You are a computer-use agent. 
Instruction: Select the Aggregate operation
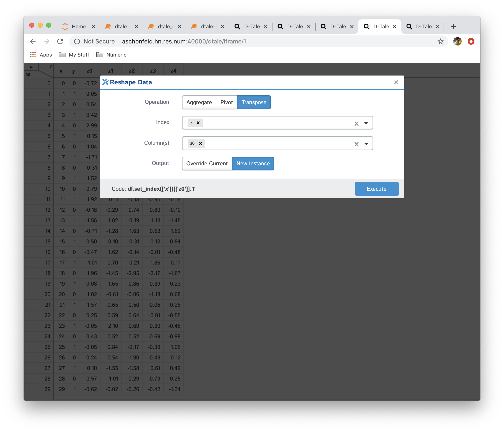(199, 102)
